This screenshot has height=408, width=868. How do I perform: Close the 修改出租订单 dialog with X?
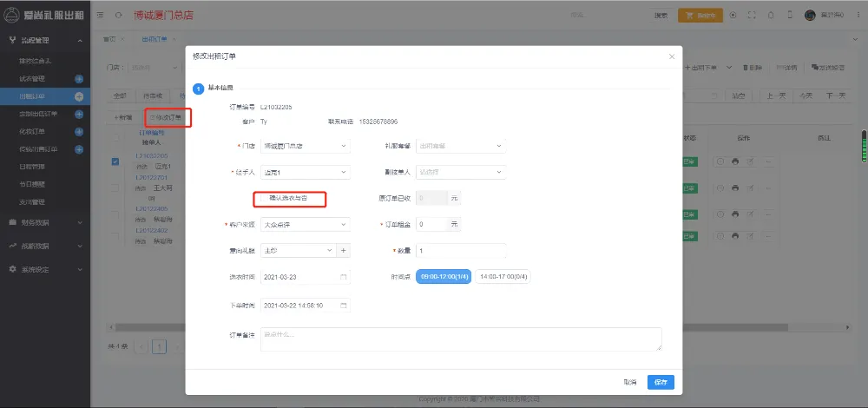tap(671, 56)
